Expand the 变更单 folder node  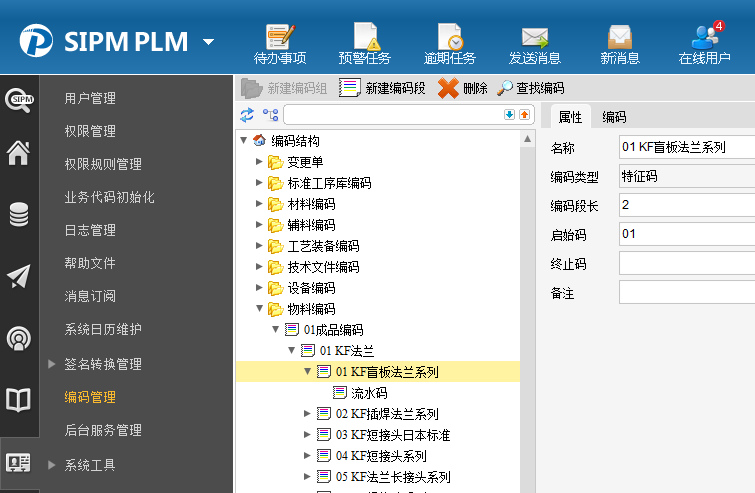(260, 162)
